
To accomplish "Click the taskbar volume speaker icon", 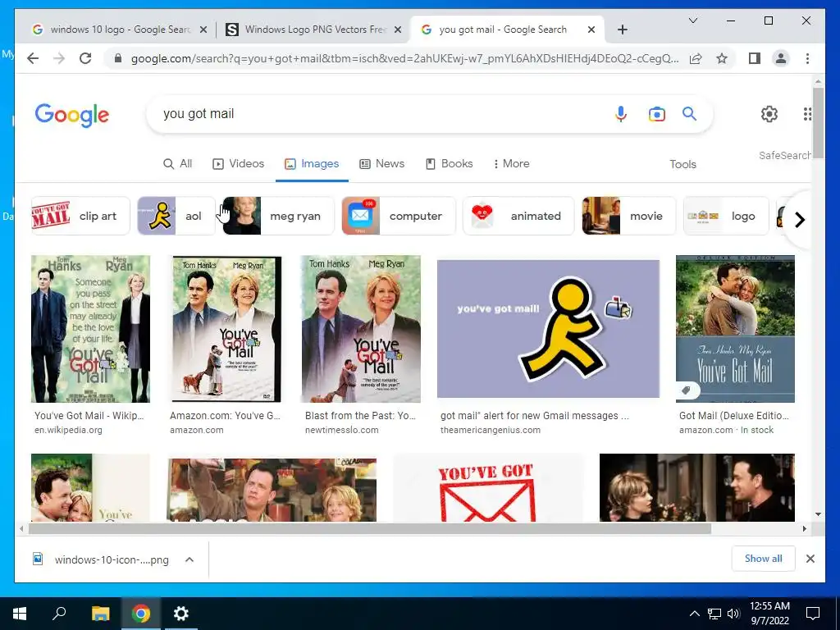I will (x=733, y=614).
